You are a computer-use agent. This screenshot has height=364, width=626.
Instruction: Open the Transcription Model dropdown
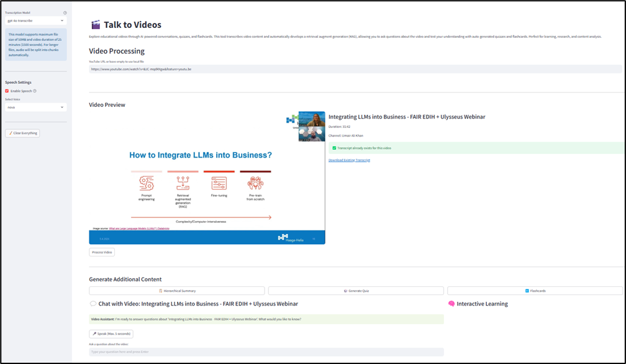[x=35, y=20]
